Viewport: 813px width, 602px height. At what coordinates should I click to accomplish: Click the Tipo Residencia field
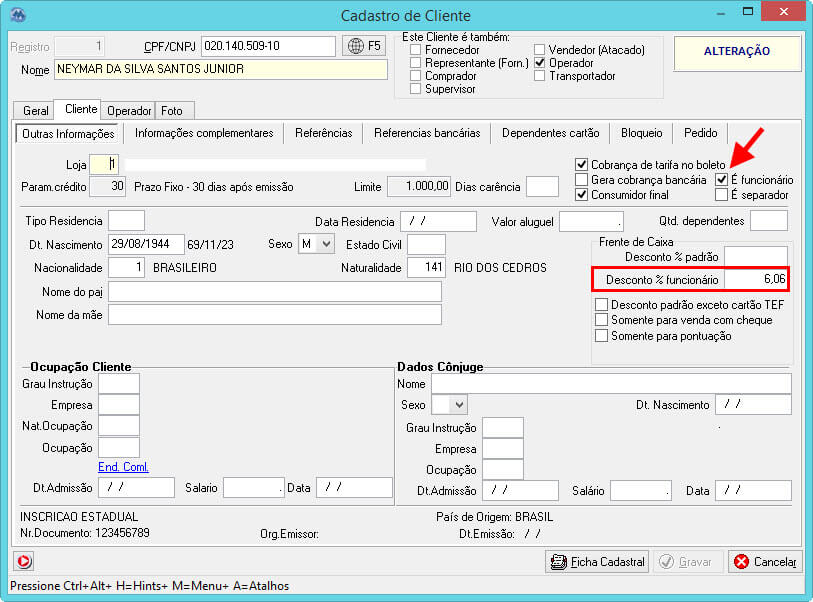(x=127, y=221)
